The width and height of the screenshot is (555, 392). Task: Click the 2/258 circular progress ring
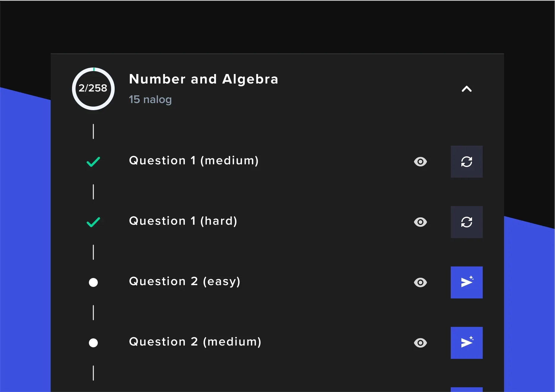coord(93,89)
